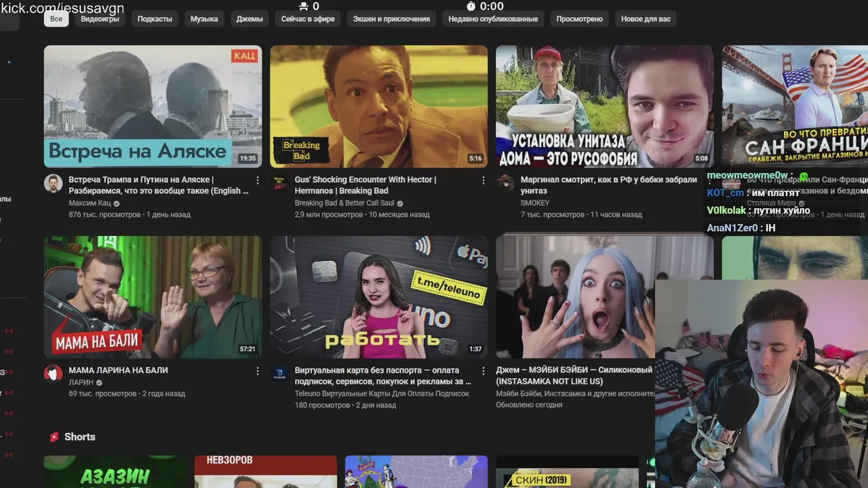
Task: Open the 'Мама на Бали' video thumbnail
Action: point(153,297)
